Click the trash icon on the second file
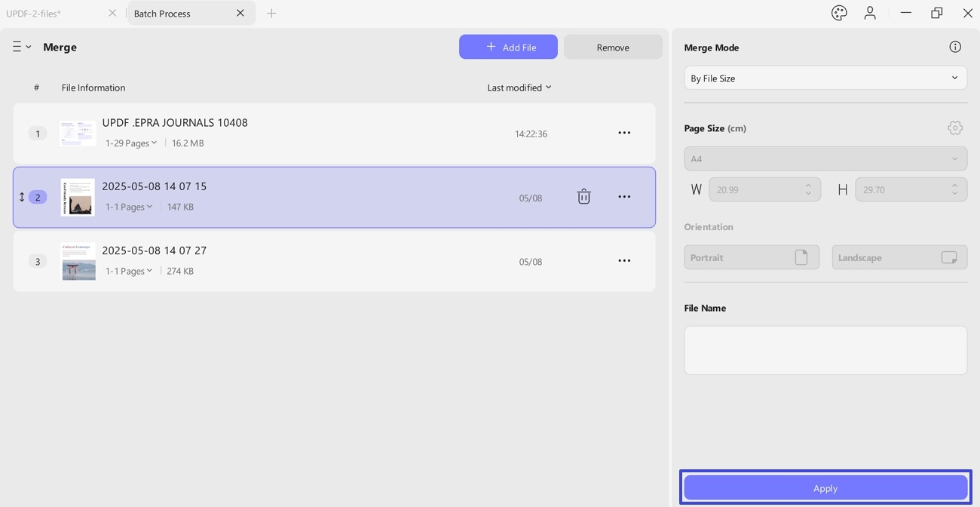Screen dimensions: 980x507 [x=583, y=197]
